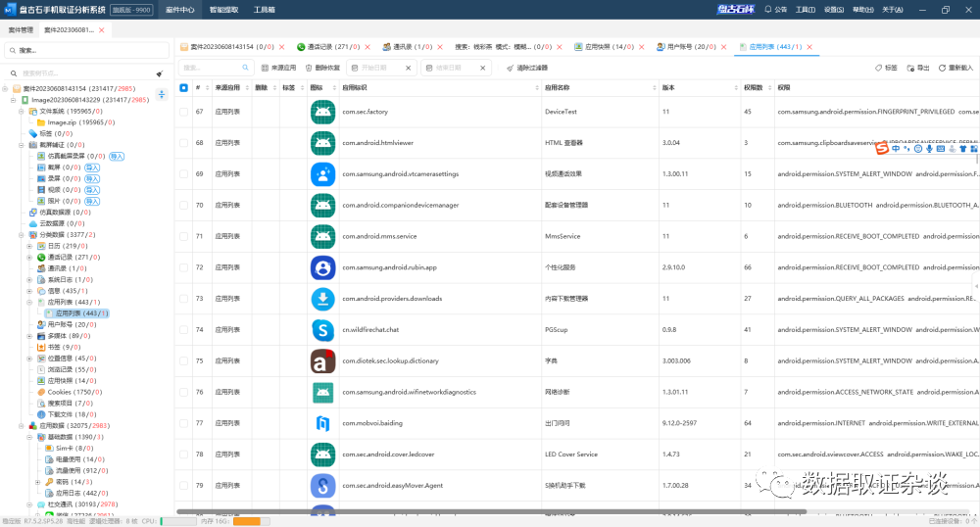Click the 公告 bell icon
This screenshot has height=527, width=980.
(x=768, y=10)
